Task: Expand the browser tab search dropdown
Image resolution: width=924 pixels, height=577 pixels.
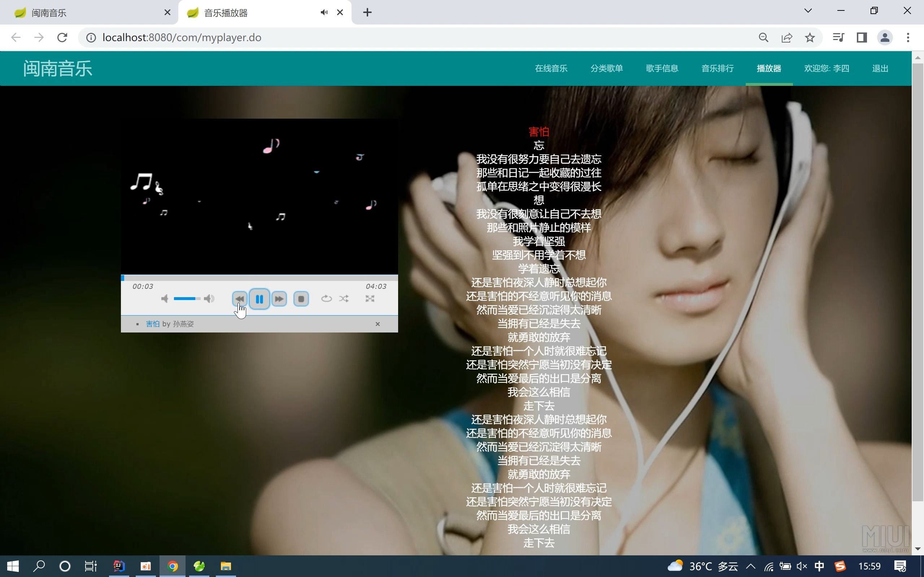Action: 808,11
